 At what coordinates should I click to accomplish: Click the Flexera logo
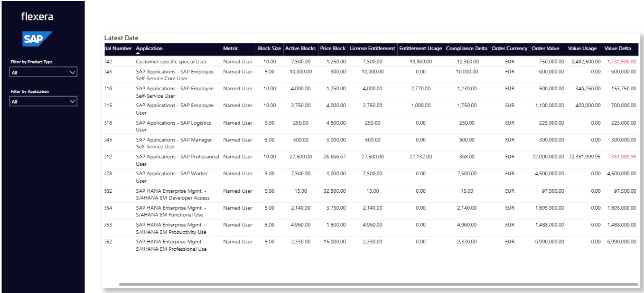tap(38, 17)
